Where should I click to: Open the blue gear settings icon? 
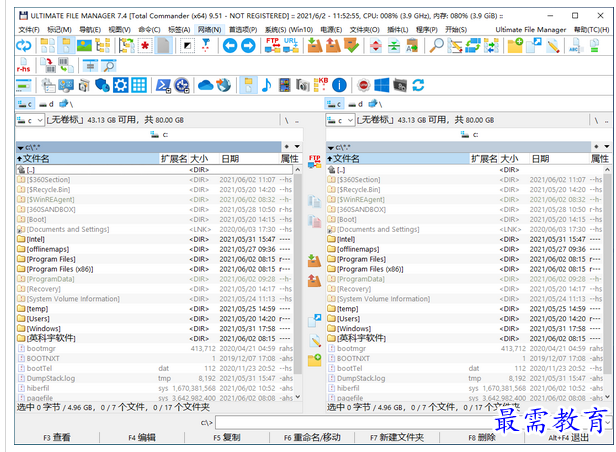121,85
